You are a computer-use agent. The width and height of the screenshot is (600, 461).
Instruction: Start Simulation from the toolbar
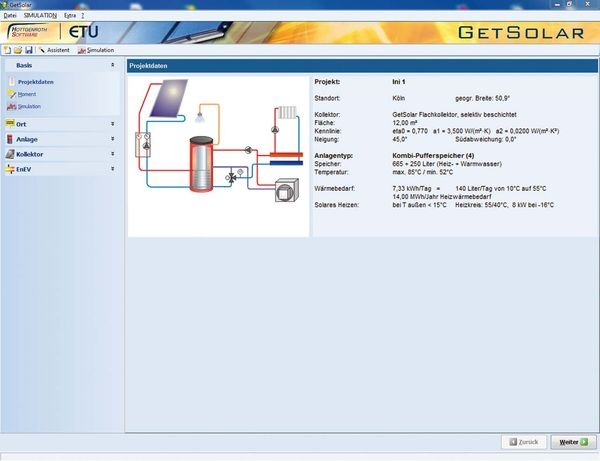97,50
